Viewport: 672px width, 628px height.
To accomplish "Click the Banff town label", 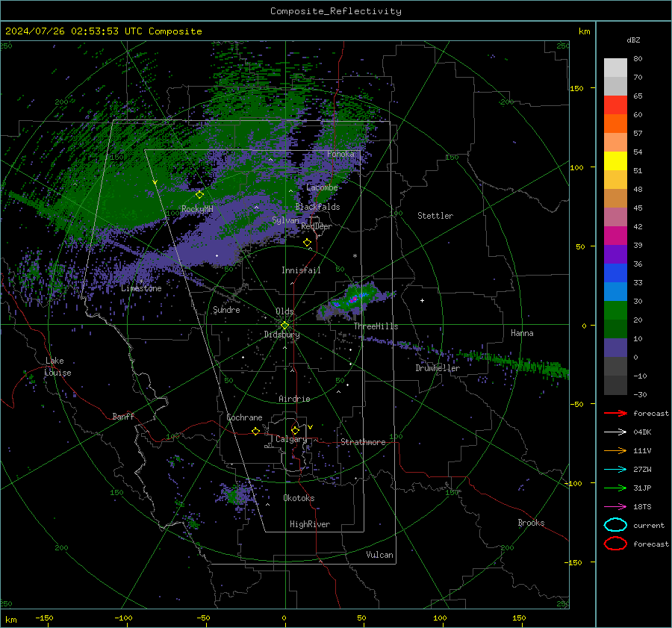I will click(123, 416).
